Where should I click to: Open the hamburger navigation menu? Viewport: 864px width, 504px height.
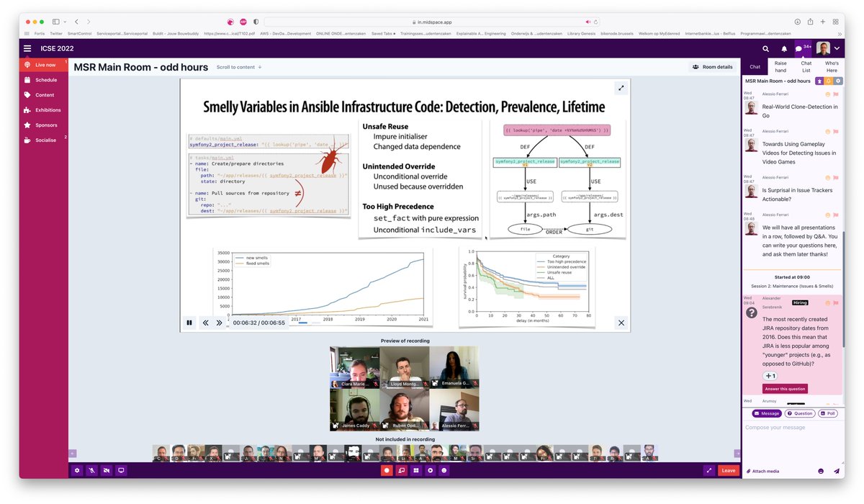[x=27, y=48]
